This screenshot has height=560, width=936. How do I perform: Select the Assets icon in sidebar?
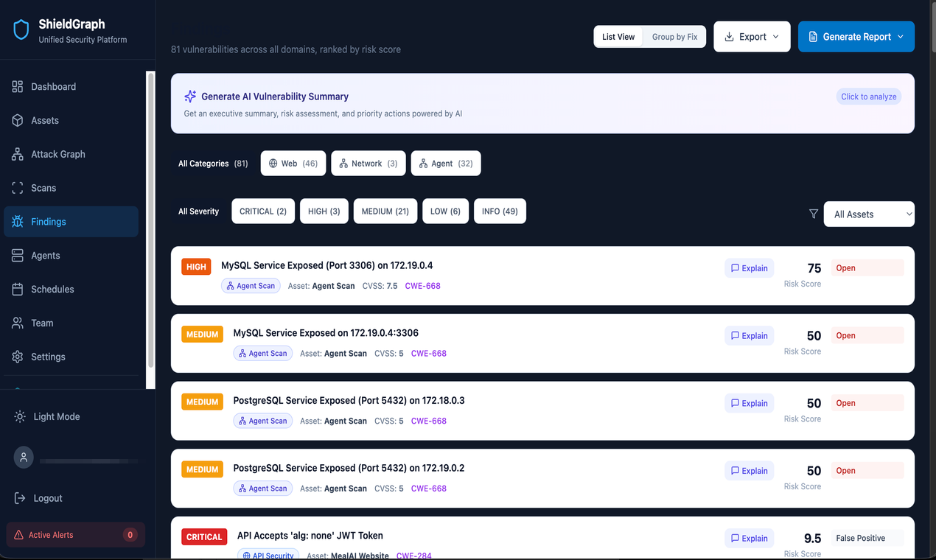pos(17,120)
